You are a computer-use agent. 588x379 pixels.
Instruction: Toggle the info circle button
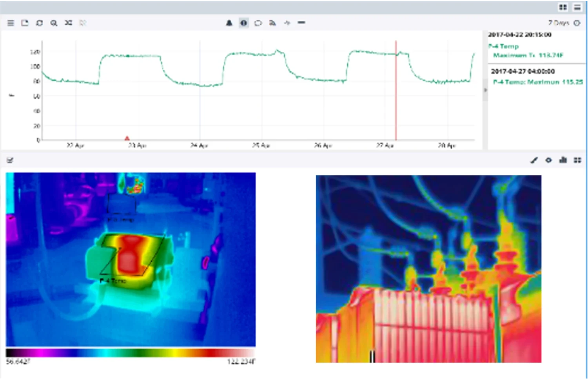click(243, 23)
